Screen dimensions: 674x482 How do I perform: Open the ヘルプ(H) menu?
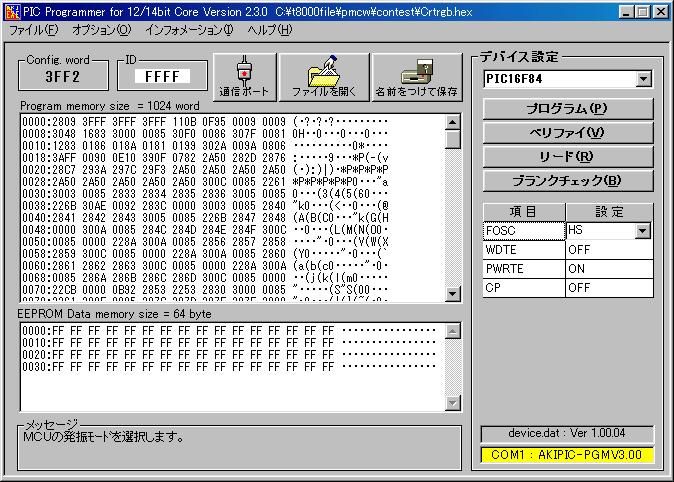[269, 30]
